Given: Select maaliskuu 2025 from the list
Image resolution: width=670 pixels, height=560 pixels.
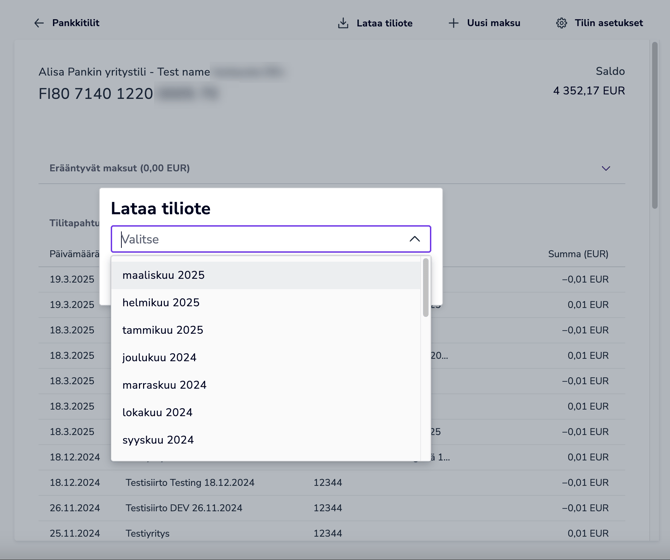Looking at the screenshot, I should (x=163, y=275).
